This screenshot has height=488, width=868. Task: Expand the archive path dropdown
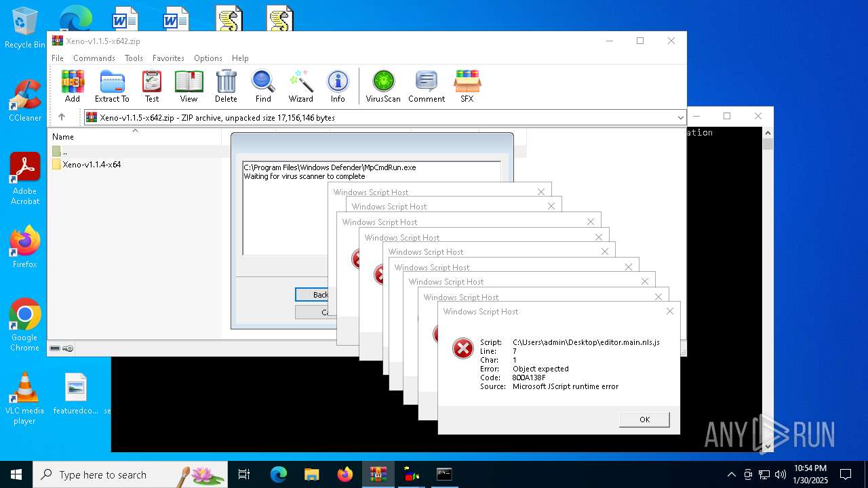tap(680, 118)
